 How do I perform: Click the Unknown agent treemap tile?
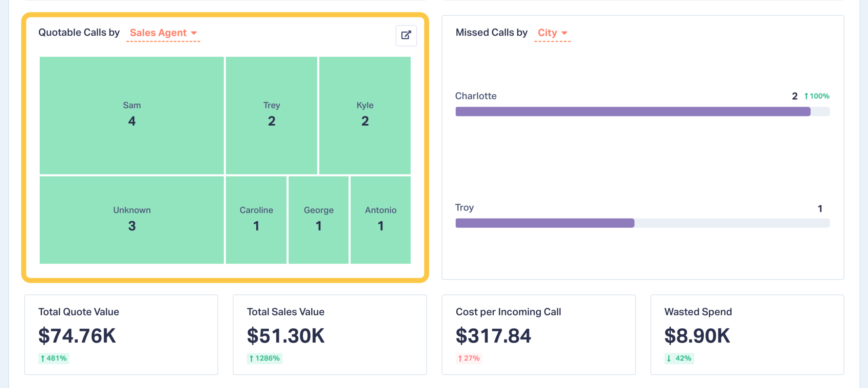click(132, 219)
